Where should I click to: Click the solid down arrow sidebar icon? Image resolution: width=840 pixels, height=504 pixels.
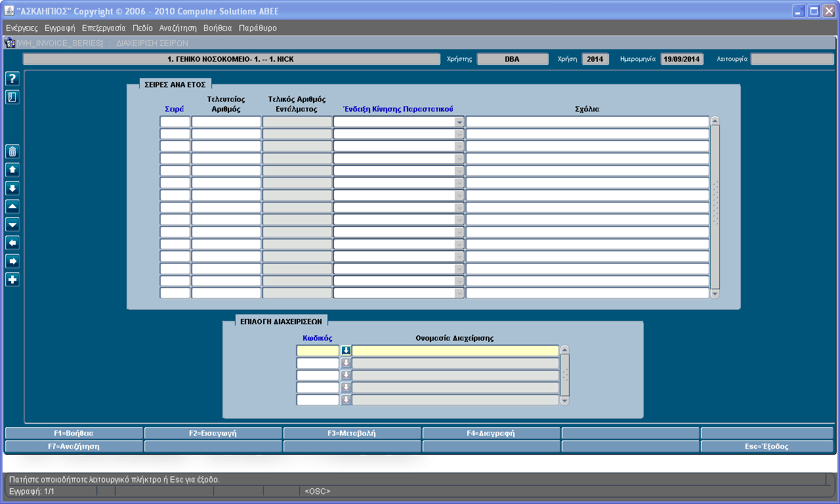click(12, 188)
